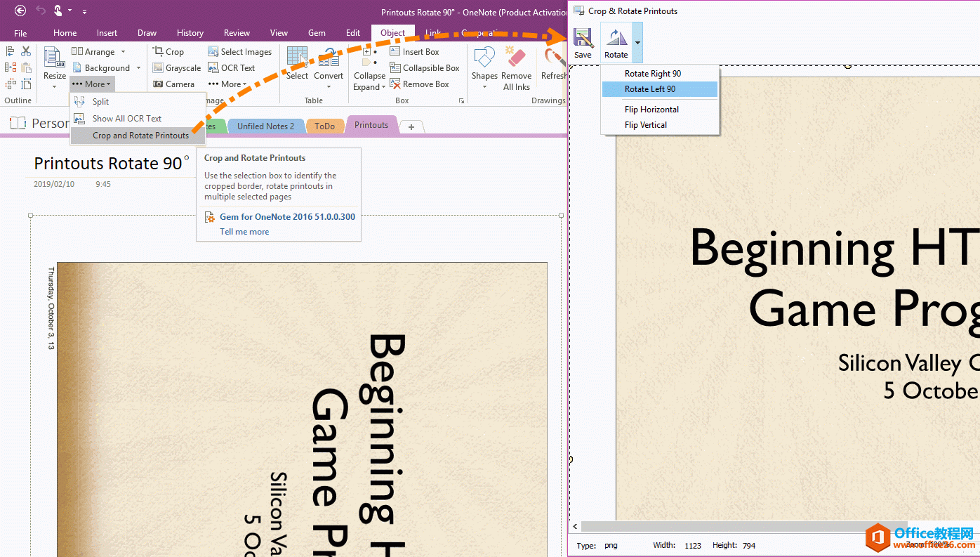
Task: Switch to the Draw ribbon tab
Action: (147, 33)
